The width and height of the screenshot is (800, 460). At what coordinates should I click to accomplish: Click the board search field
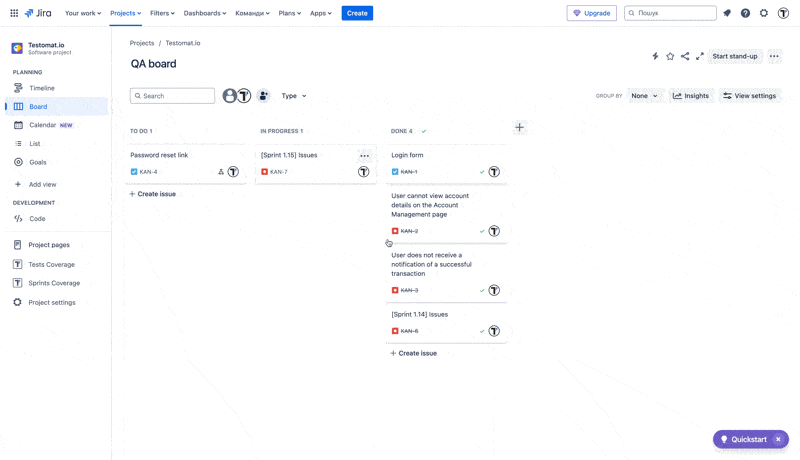172,96
